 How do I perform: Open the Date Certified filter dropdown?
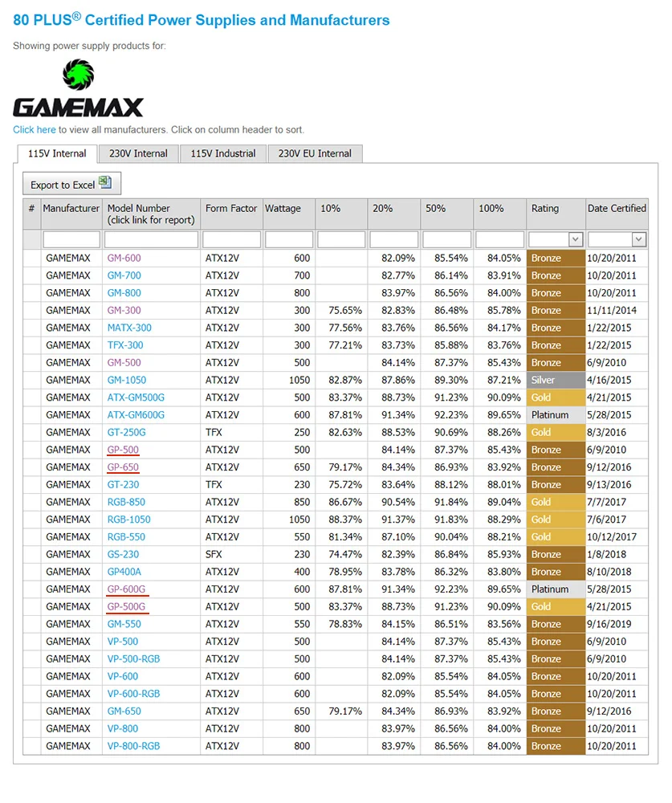point(639,239)
